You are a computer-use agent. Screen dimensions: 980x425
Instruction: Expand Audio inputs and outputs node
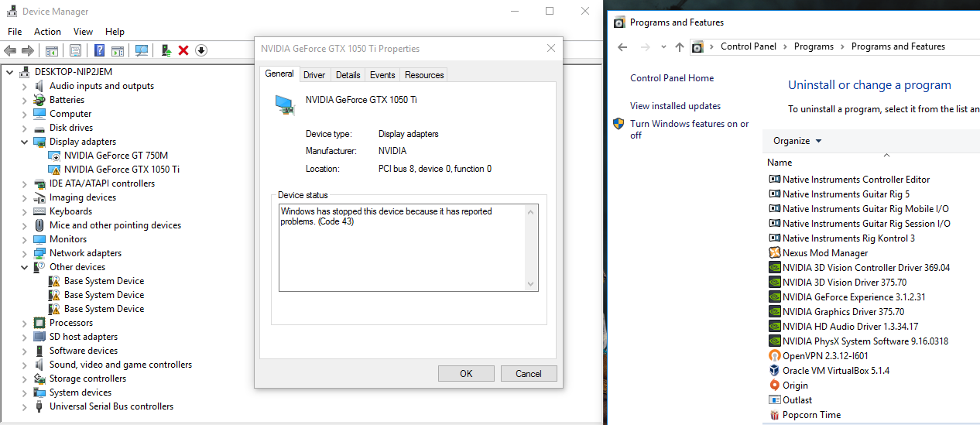[x=24, y=86]
